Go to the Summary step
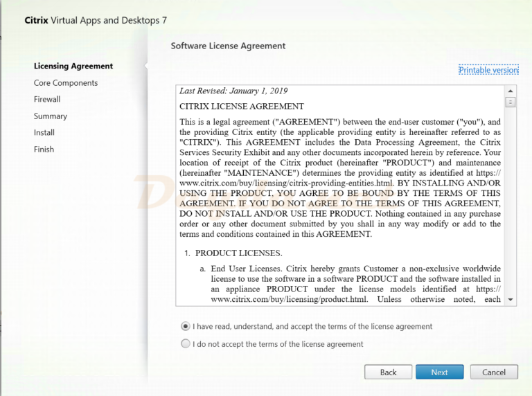The width and height of the screenshot is (532, 396). tap(51, 116)
